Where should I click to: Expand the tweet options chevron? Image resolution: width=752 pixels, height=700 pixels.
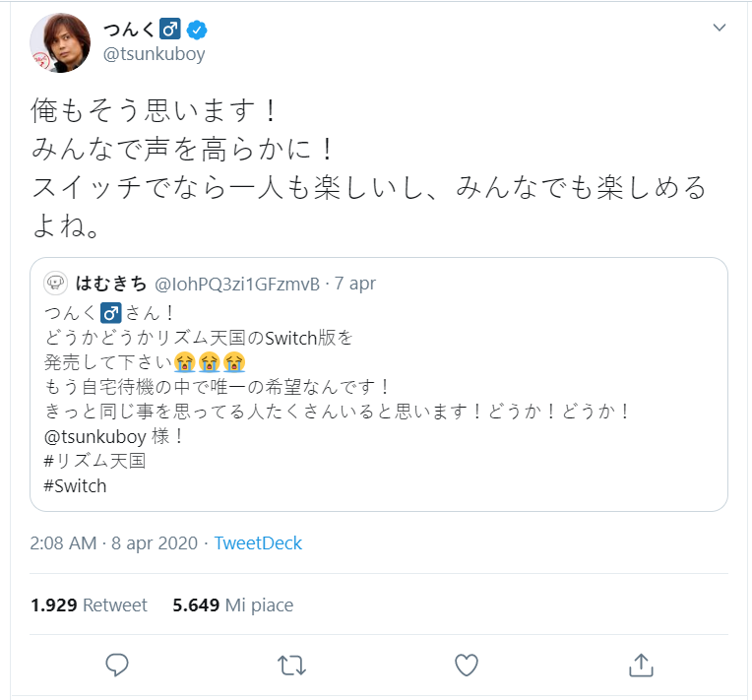pyautogui.click(x=719, y=28)
